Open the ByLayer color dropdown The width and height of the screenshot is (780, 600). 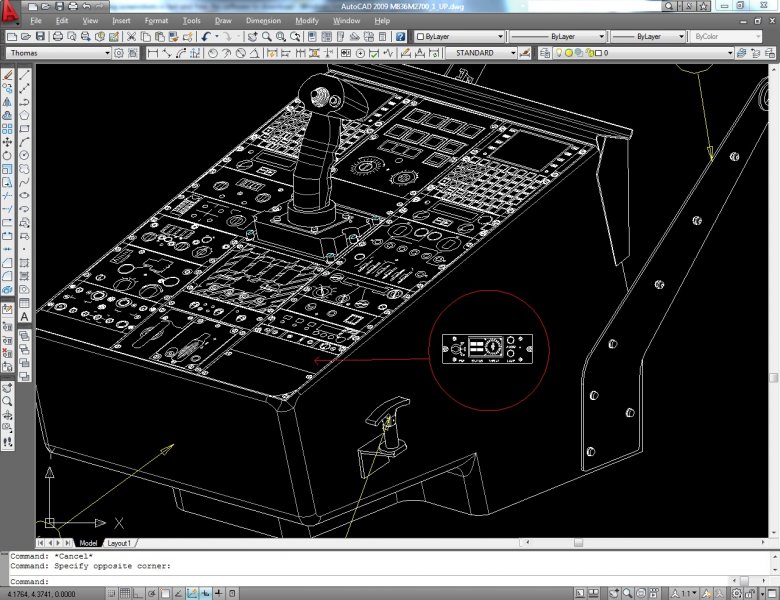460,36
